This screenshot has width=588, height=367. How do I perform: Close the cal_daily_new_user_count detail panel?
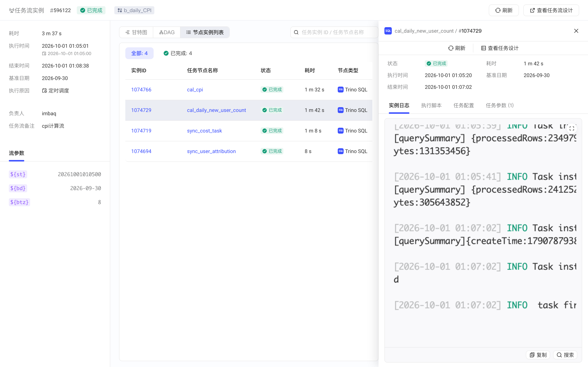click(x=576, y=31)
